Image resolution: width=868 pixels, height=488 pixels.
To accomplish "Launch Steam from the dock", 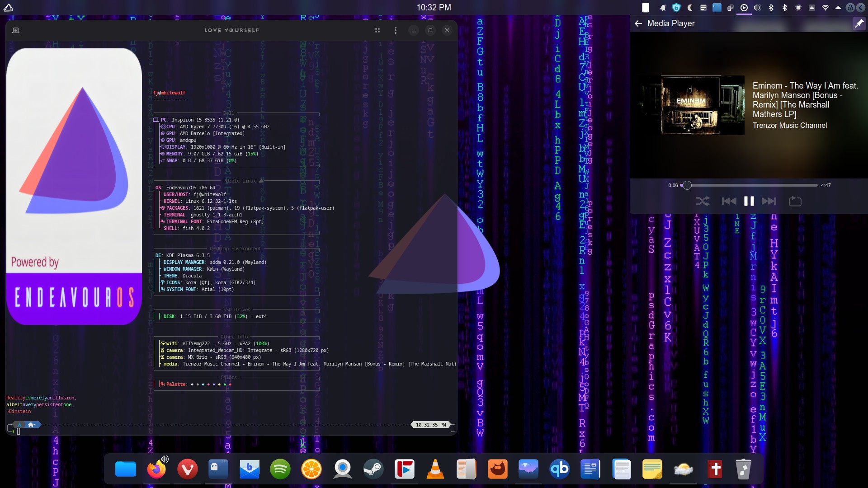I will [373, 469].
